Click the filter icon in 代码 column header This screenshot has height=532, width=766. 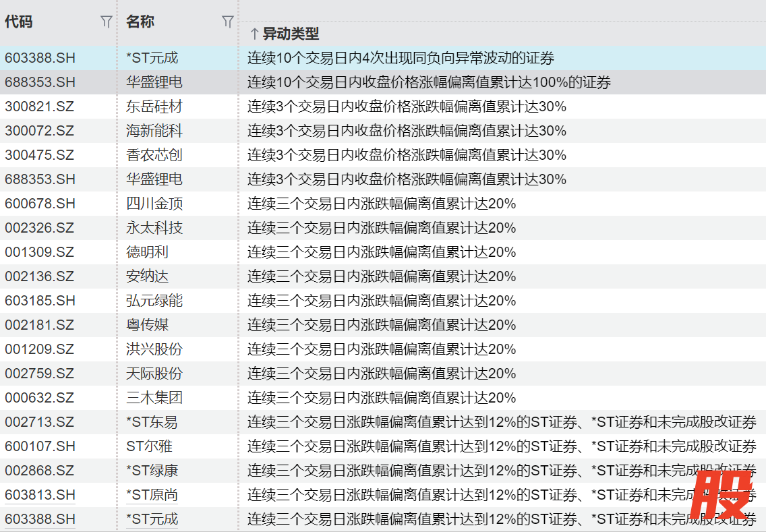(106, 22)
